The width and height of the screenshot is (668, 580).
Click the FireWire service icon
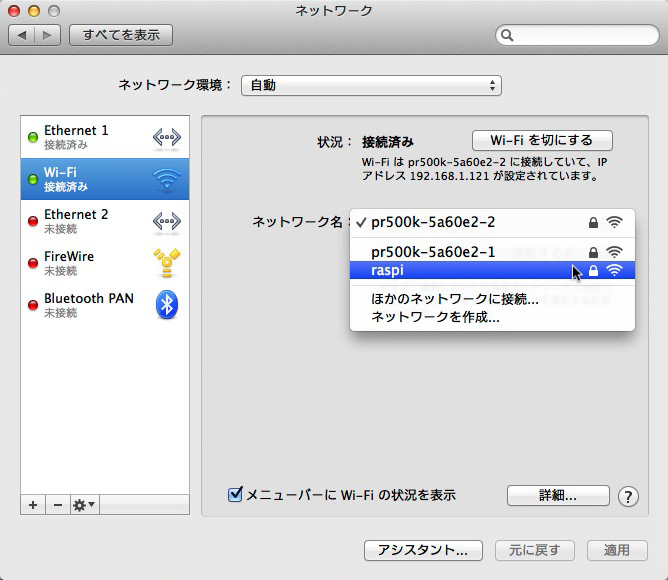(x=166, y=263)
